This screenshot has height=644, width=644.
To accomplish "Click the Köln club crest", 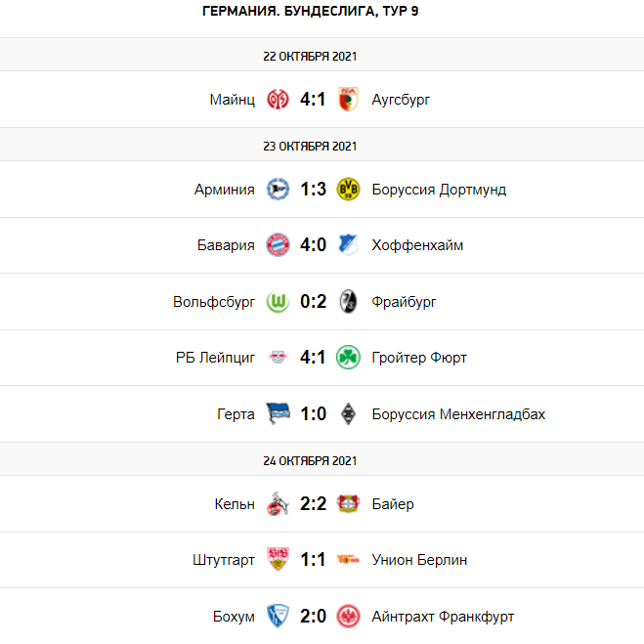I will pos(278,504).
